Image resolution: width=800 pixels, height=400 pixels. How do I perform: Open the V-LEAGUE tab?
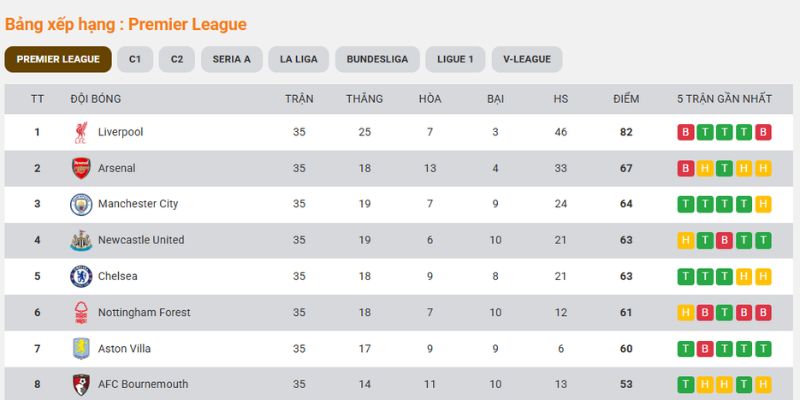527,59
